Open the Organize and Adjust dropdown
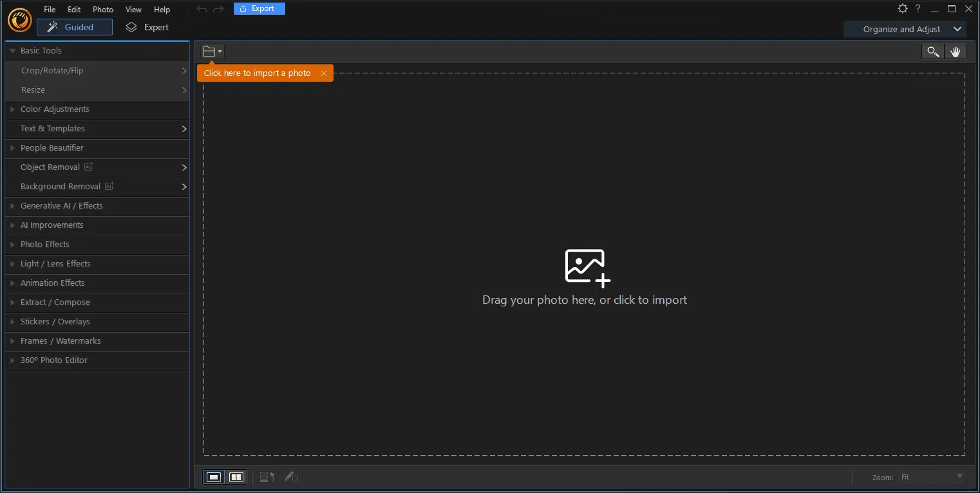This screenshot has height=493, width=980. pos(905,29)
